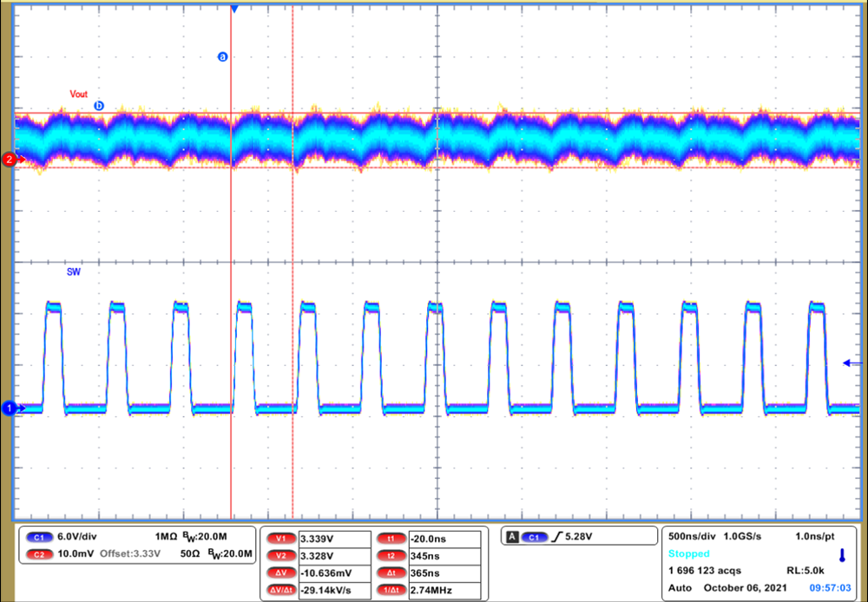Screen dimensions: 868x602
Task: Open the Auto trigger mode setting
Action: (x=680, y=587)
